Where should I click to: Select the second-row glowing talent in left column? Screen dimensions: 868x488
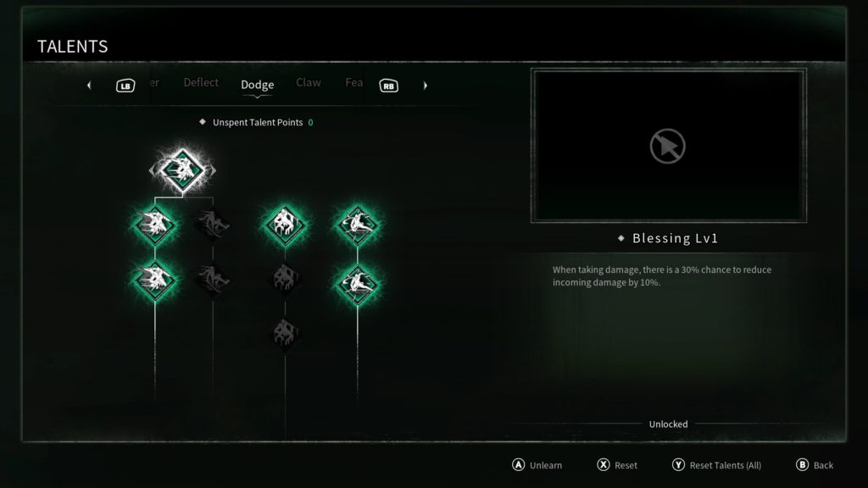[x=155, y=280]
